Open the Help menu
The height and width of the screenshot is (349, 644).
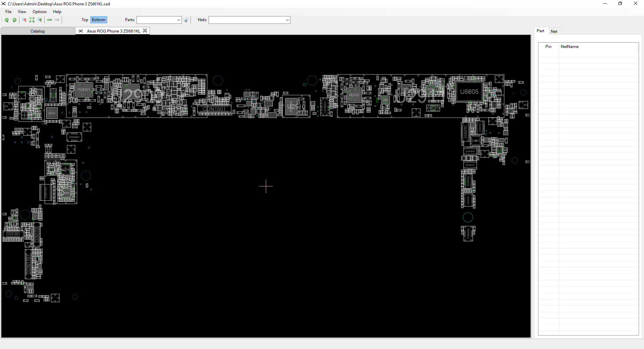click(57, 12)
